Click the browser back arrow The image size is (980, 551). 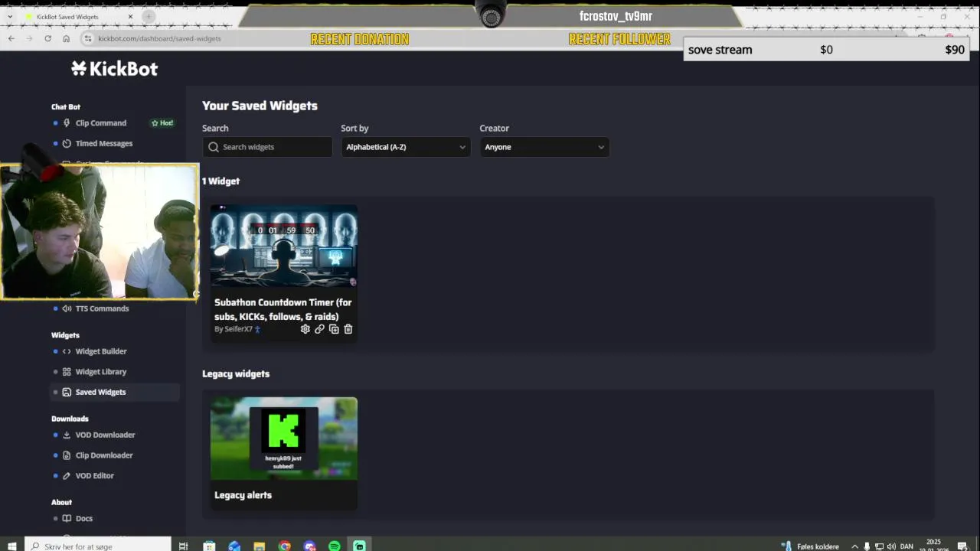coord(11,38)
